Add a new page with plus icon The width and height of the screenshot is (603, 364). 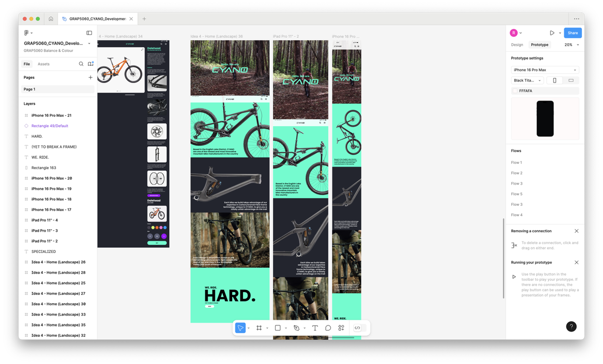click(x=91, y=77)
